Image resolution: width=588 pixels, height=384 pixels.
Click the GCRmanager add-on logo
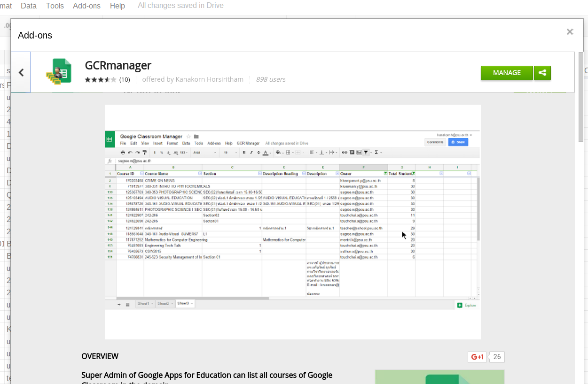(x=59, y=72)
